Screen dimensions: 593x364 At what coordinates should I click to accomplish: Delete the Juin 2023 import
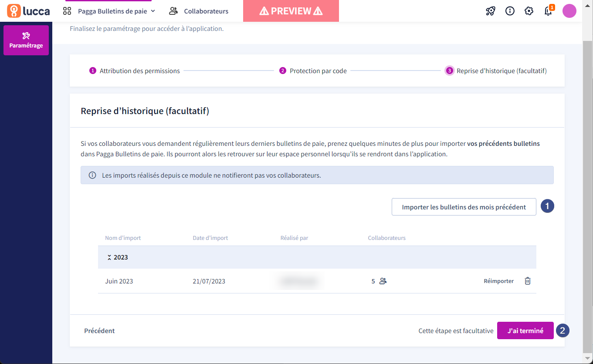click(x=528, y=281)
